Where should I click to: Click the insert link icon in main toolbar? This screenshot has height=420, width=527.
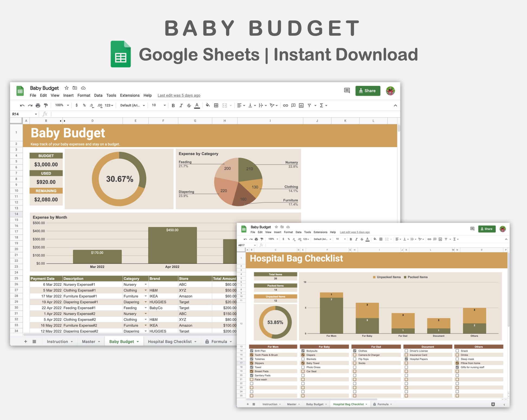(285, 105)
